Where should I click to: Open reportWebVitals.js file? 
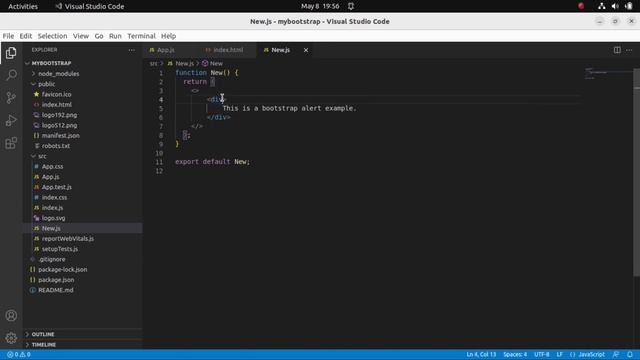67,238
